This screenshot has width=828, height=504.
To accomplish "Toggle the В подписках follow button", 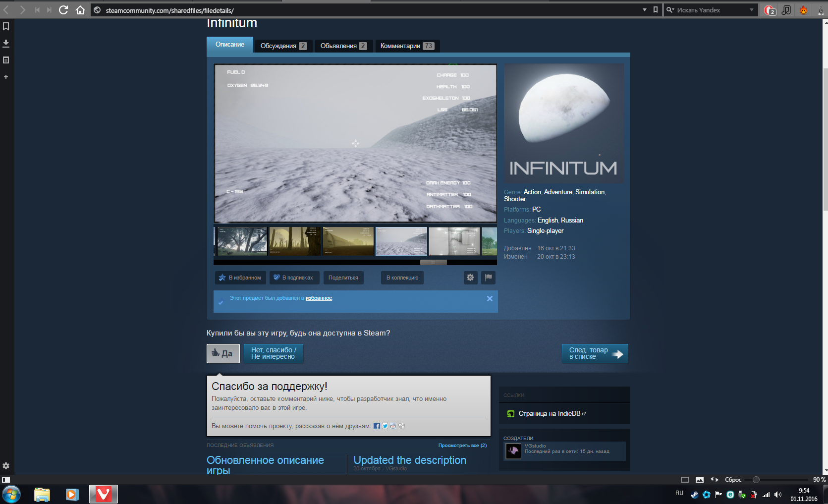I will click(294, 278).
